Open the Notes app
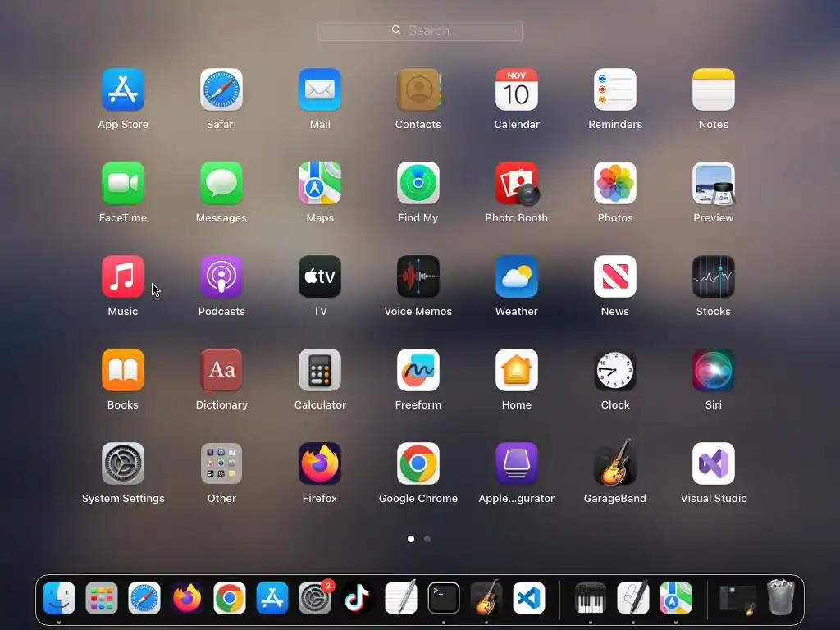 (714, 89)
